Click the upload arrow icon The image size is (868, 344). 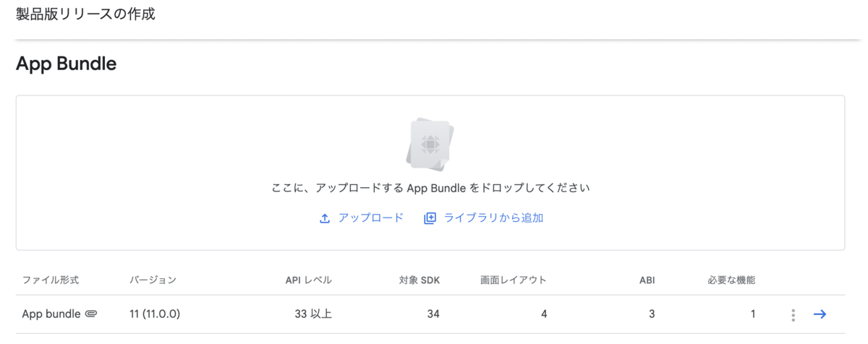[325, 218]
